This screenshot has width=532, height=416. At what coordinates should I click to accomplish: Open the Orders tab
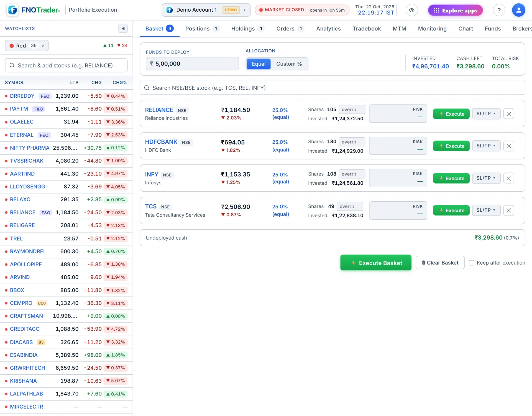pyautogui.click(x=290, y=29)
